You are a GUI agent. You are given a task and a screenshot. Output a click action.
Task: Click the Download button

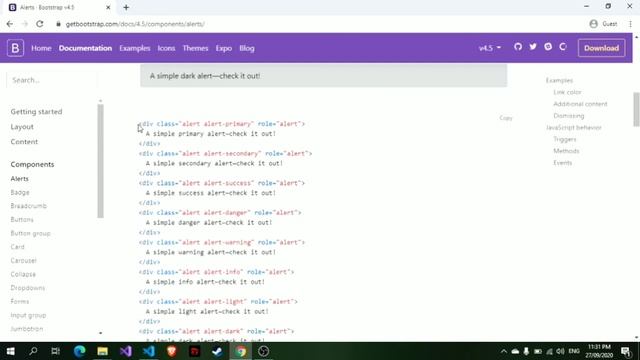point(601,48)
